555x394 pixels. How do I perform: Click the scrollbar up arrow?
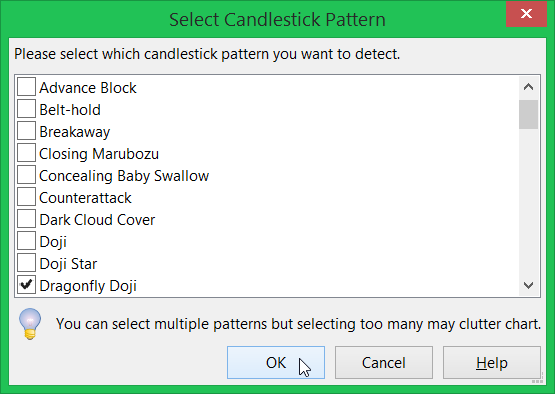point(528,87)
